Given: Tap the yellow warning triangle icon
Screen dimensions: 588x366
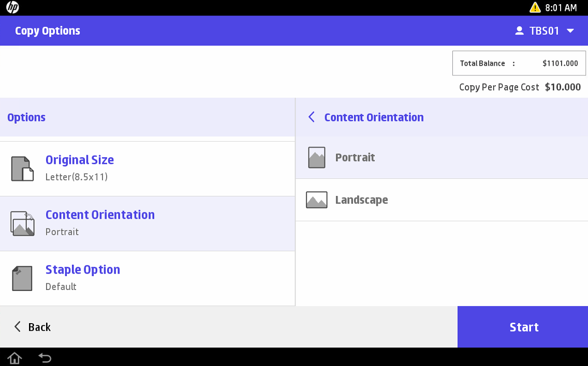Looking at the screenshot, I should coord(535,8).
